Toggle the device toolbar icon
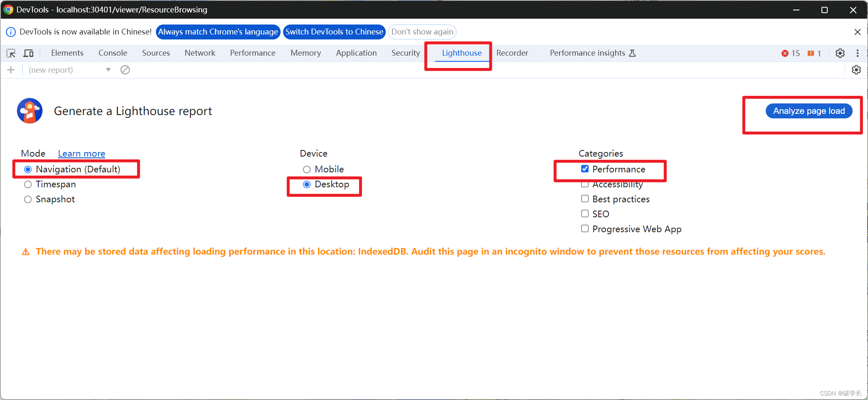This screenshot has width=868, height=400. tap(28, 53)
